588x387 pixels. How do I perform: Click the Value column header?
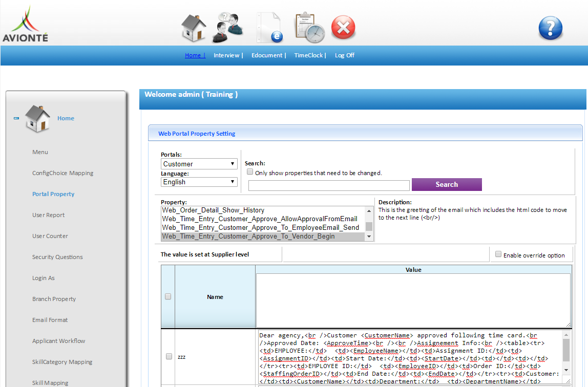click(x=413, y=270)
